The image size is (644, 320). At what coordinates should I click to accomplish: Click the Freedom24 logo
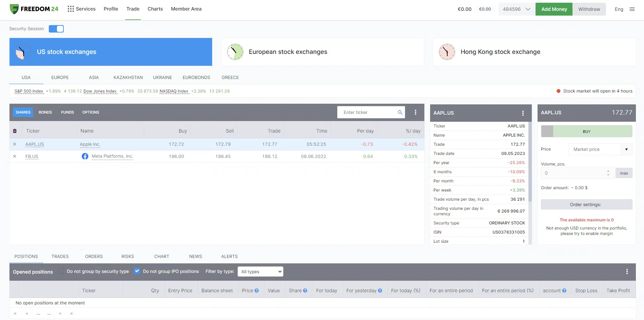[x=34, y=9]
